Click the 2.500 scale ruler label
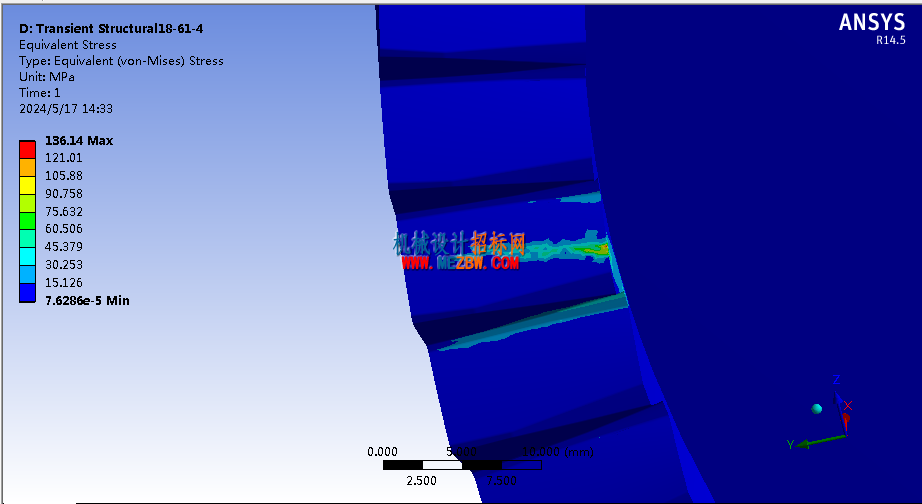The height and width of the screenshot is (504, 922). coord(422,481)
